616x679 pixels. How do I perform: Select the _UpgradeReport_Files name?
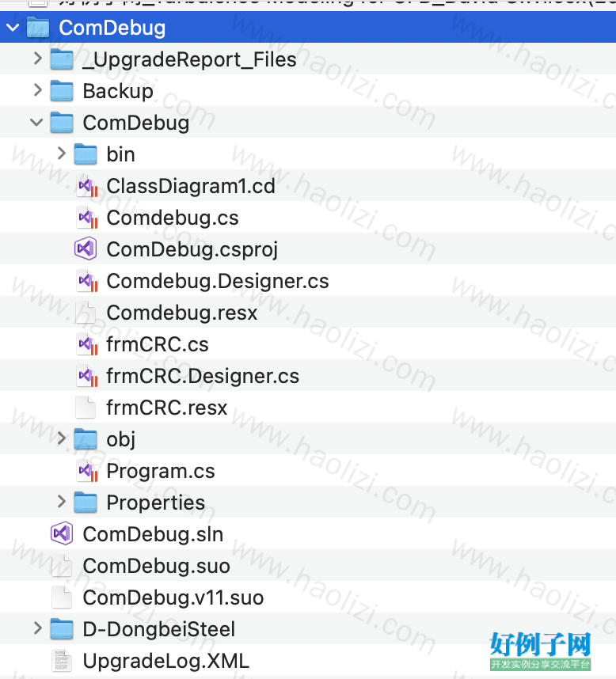pyautogui.click(x=190, y=60)
